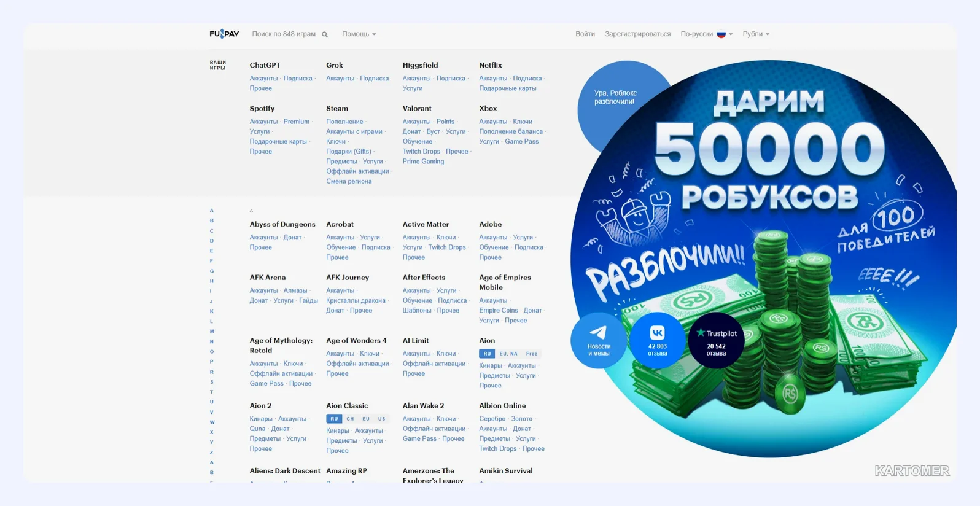Open Age of Empires Mobile Empire Coins
Screen dimensions: 980x506
coord(499,310)
